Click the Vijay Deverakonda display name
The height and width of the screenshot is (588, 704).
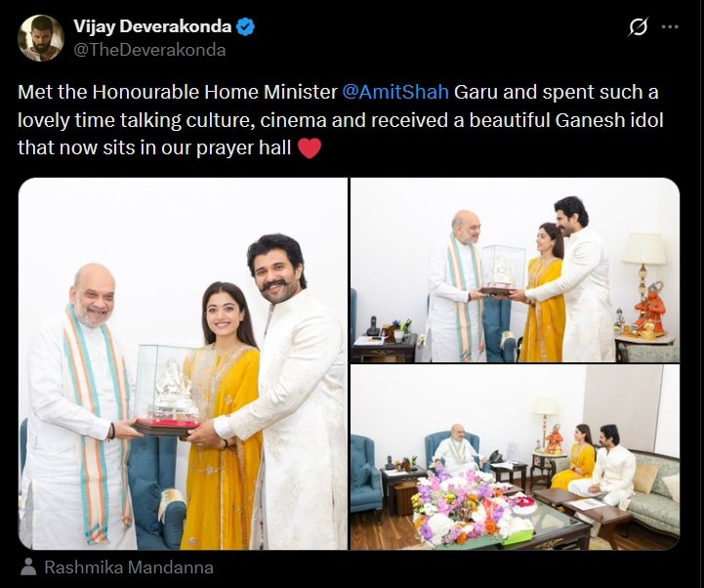tap(152, 26)
